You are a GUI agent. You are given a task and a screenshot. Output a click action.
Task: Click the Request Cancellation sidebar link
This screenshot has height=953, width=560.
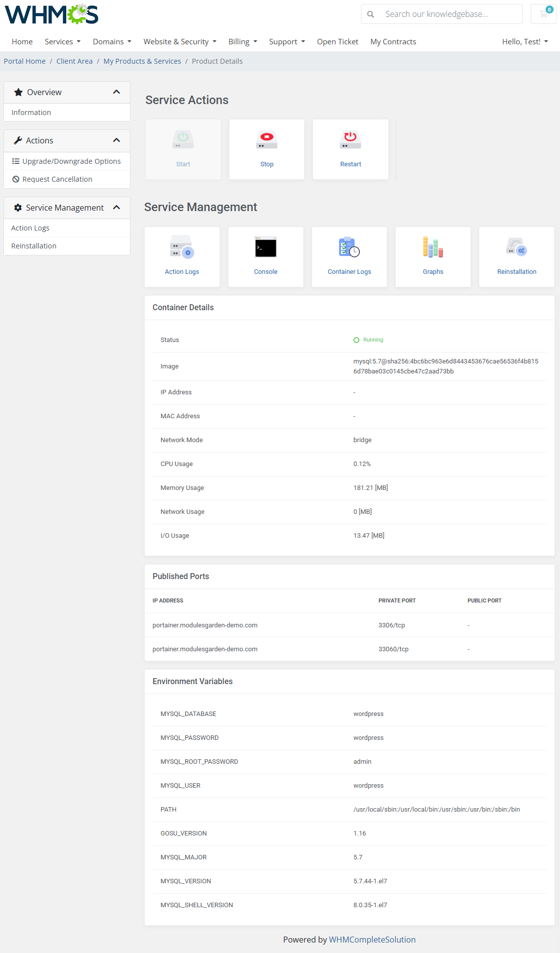[57, 179]
